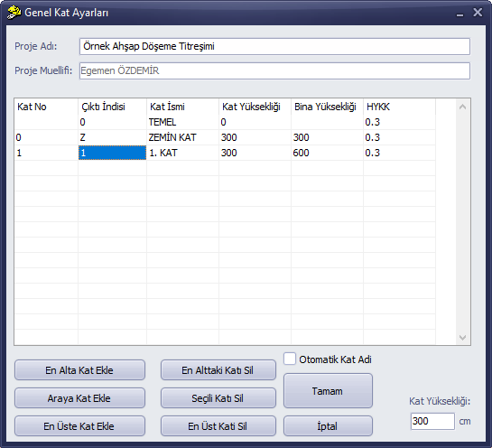492x448 pixels.
Task: Click the En Üst Kati Sil button
Action: tap(218, 426)
